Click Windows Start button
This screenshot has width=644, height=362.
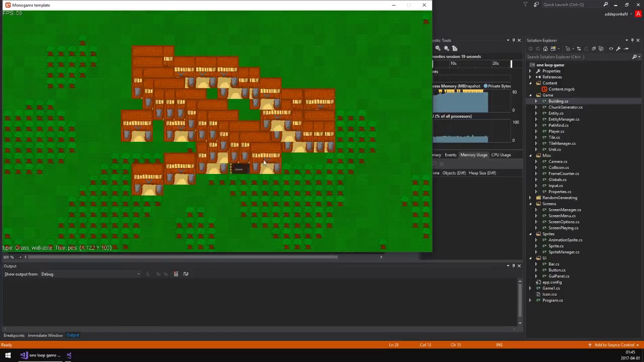8,355
